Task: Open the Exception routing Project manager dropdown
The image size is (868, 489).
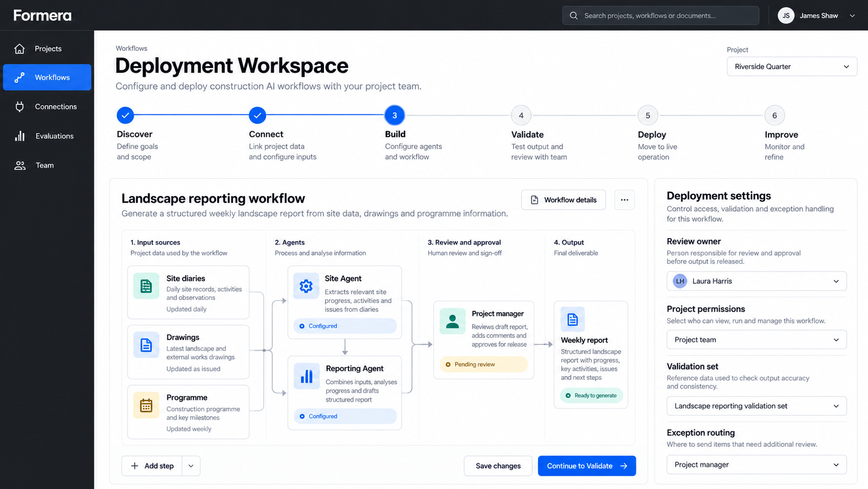Action: click(757, 465)
